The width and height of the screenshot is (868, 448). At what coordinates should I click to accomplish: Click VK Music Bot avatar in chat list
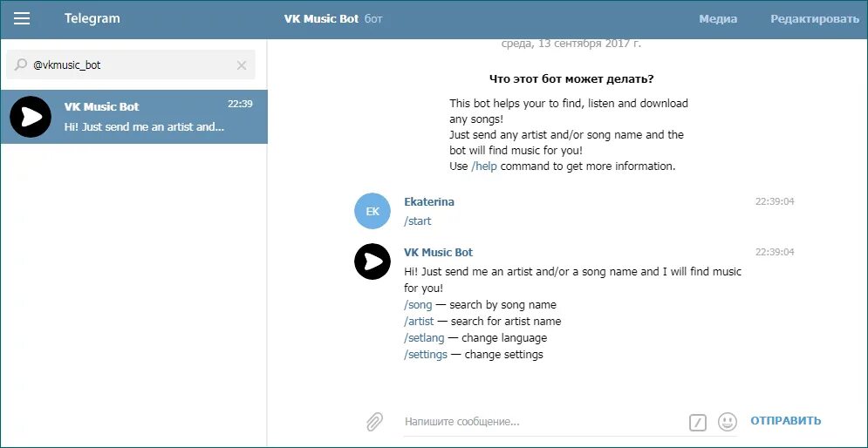31,117
